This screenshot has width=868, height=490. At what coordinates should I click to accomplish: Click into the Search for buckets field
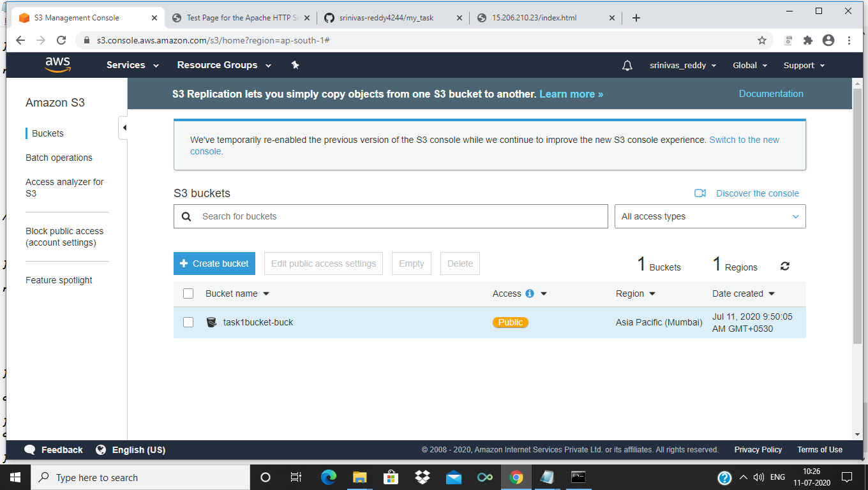point(391,216)
